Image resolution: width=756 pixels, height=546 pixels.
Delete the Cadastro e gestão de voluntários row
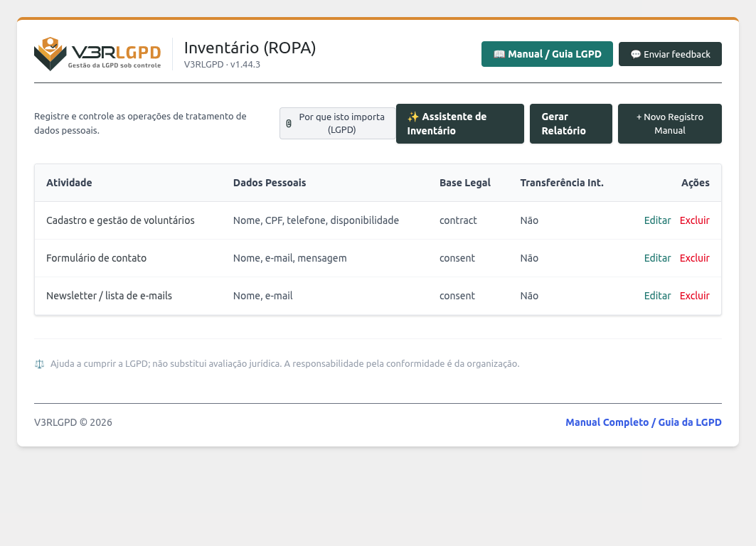[694, 220]
